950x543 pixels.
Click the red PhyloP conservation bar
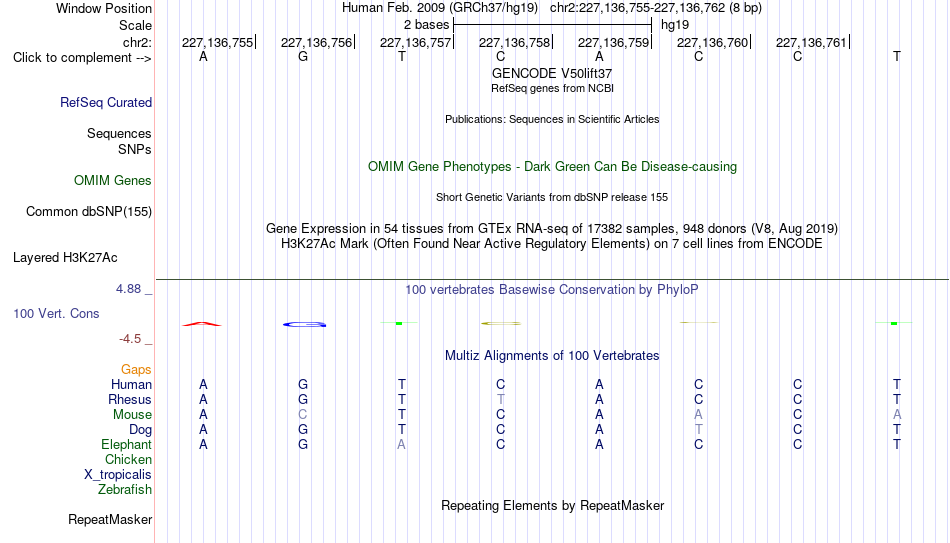[202, 324]
